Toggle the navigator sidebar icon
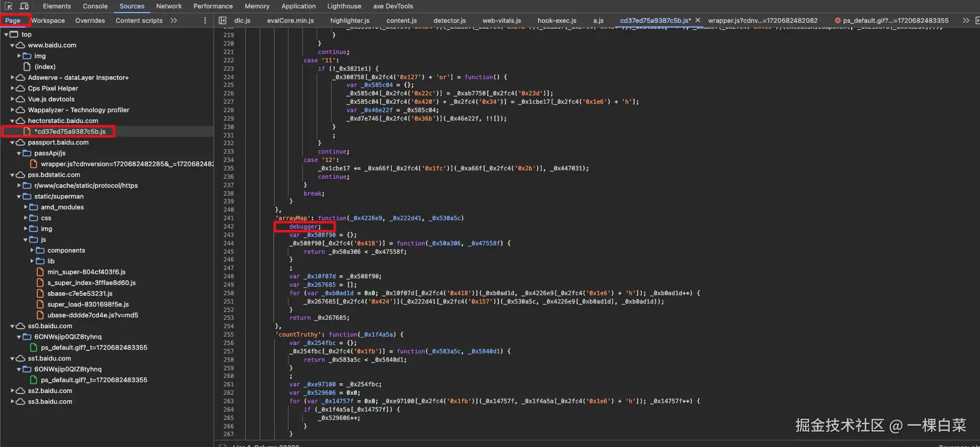Viewport: 980px width, 447px height. 223,20
